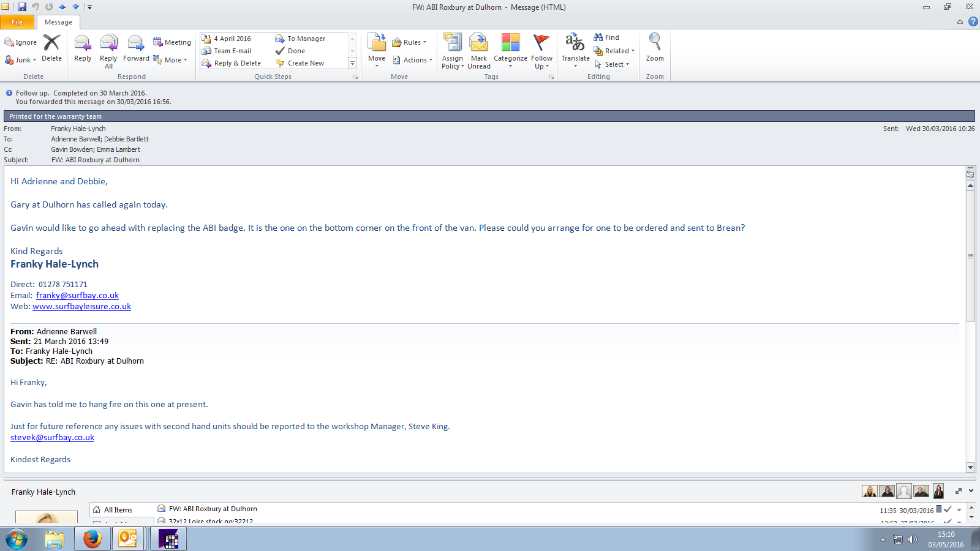Click the Windows Start button

(17, 539)
